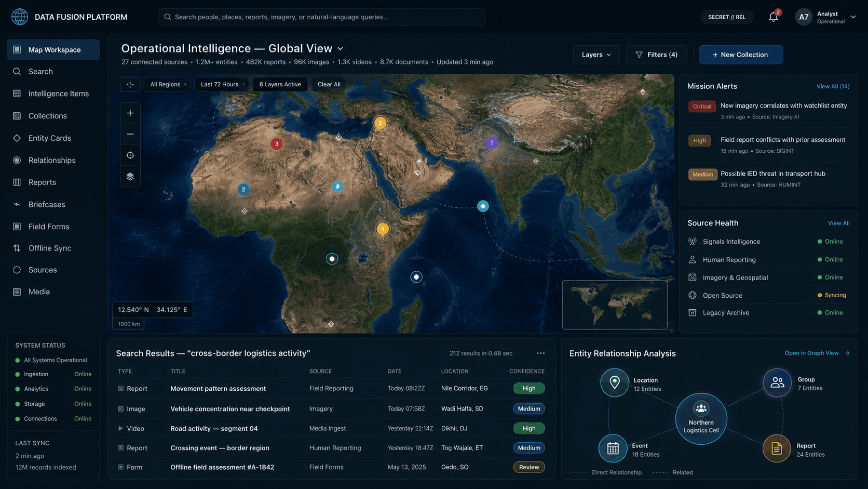Viewport: 868px width, 489px height.
Task: Click the global search input field
Action: tap(322, 17)
